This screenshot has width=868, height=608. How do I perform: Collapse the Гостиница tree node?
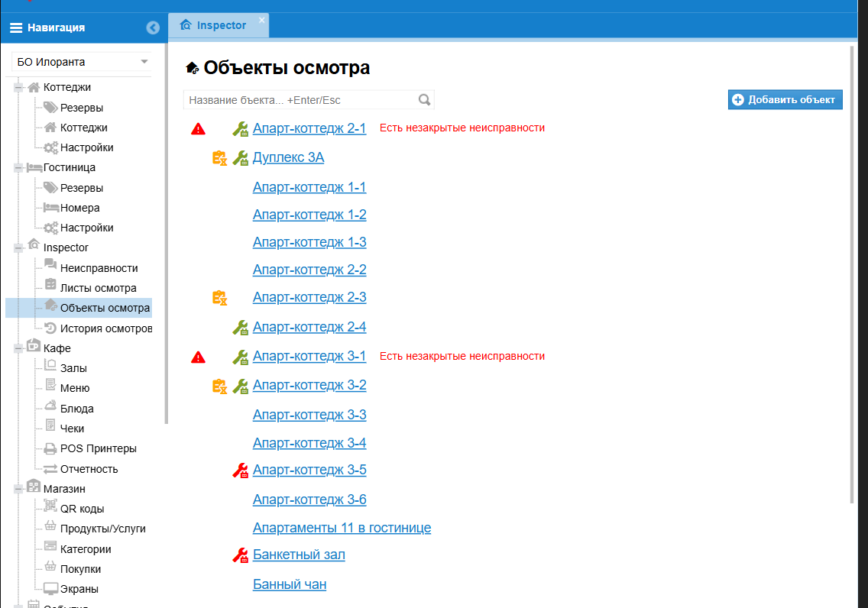click(18, 167)
